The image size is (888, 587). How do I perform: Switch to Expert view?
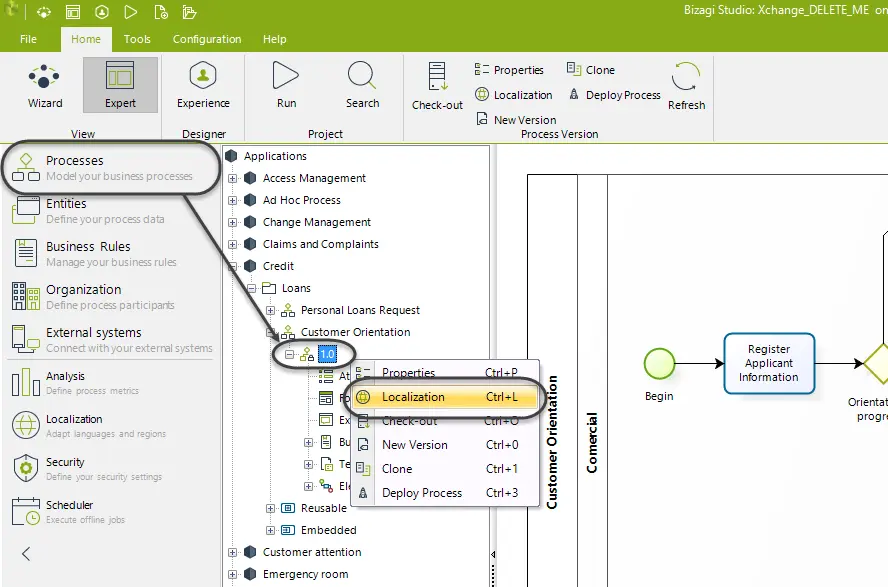pyautogui.click(x=120, y=85)
